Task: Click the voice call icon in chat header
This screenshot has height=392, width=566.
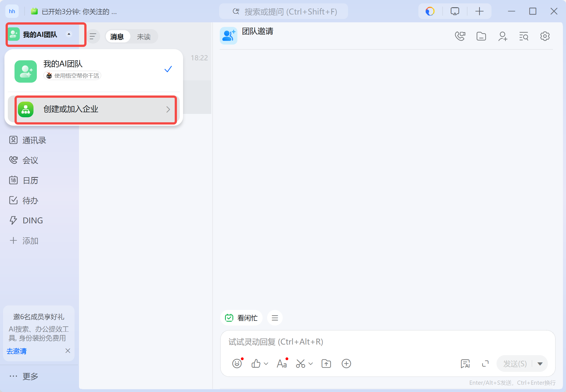Action: coord(460,36)
